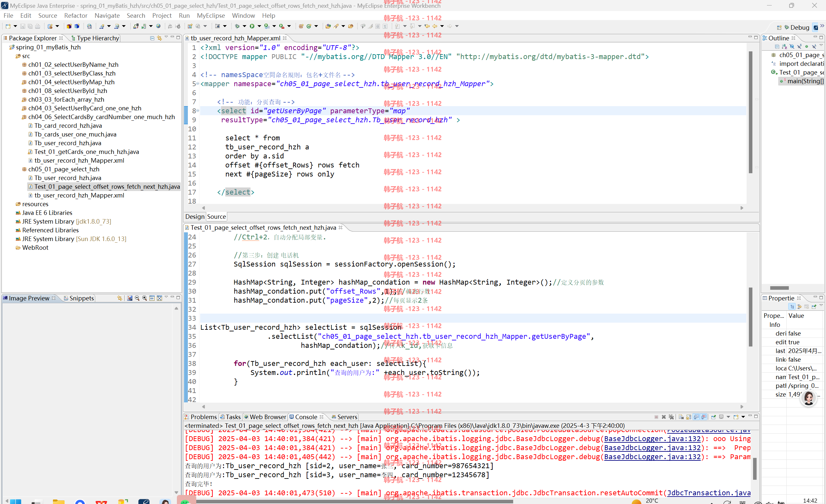Viewport: 826px width, 504px height.
Task: Click Remove All Terminated Launches in Console
Action: click(671, 417)
